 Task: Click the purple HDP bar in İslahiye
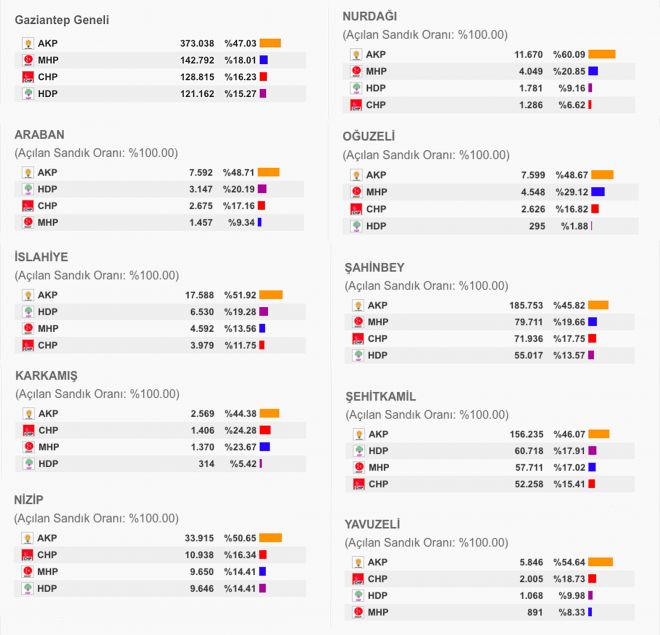coord(263,312)
